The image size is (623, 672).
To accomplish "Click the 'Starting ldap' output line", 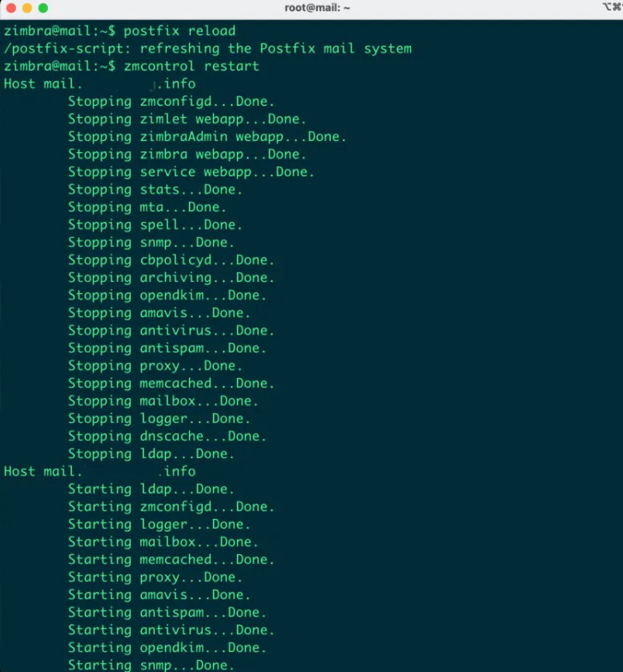I will pos(151,489).
